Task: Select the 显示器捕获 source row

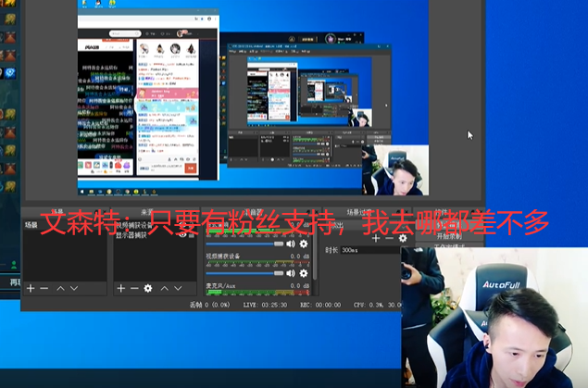Action: 156,235
